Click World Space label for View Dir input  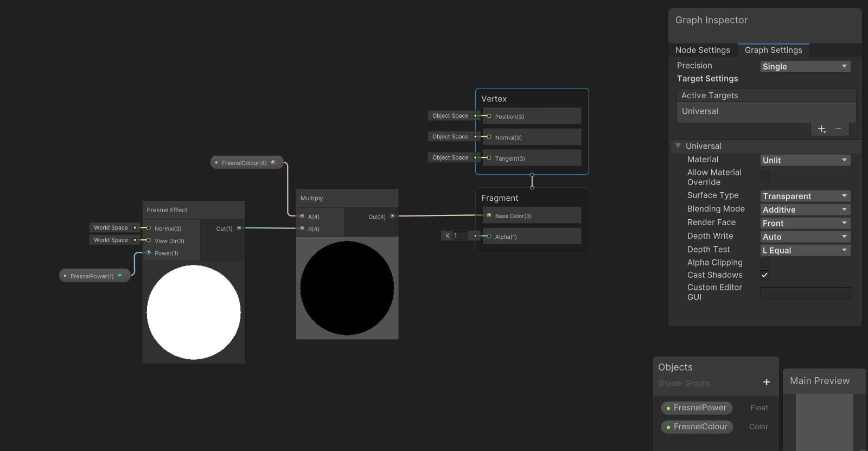click(111, 240)
